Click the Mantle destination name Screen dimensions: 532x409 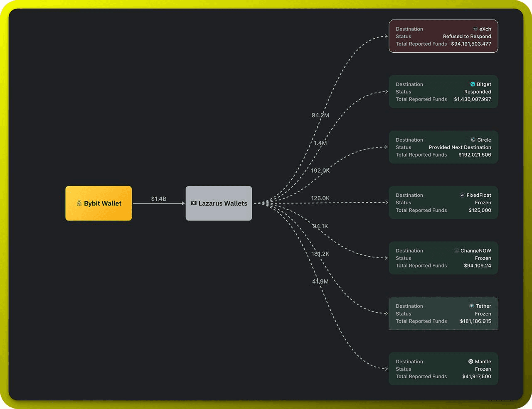[x=483, y=362]
